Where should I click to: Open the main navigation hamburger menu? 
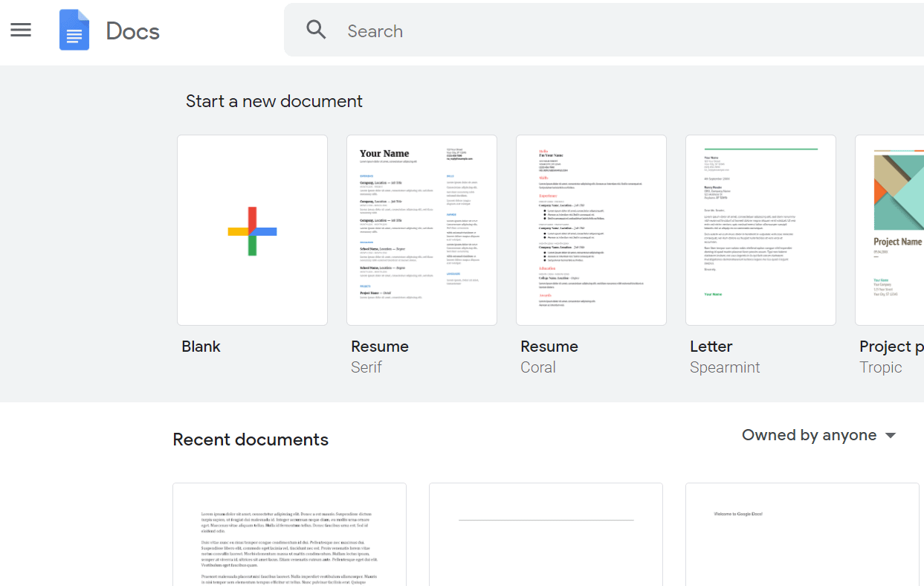[20, 30]
